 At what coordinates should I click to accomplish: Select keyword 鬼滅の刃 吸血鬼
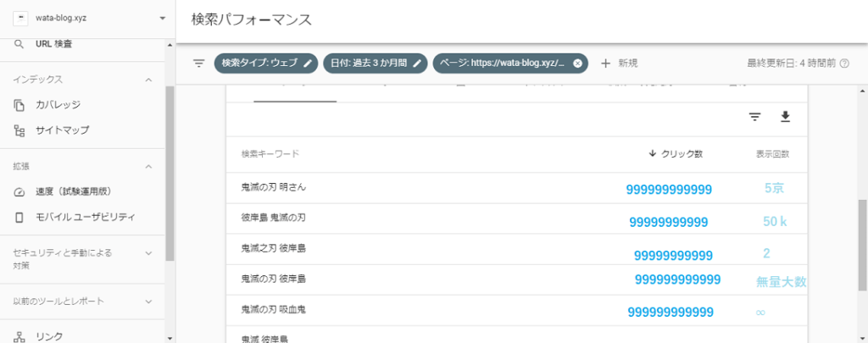[274, 310]
